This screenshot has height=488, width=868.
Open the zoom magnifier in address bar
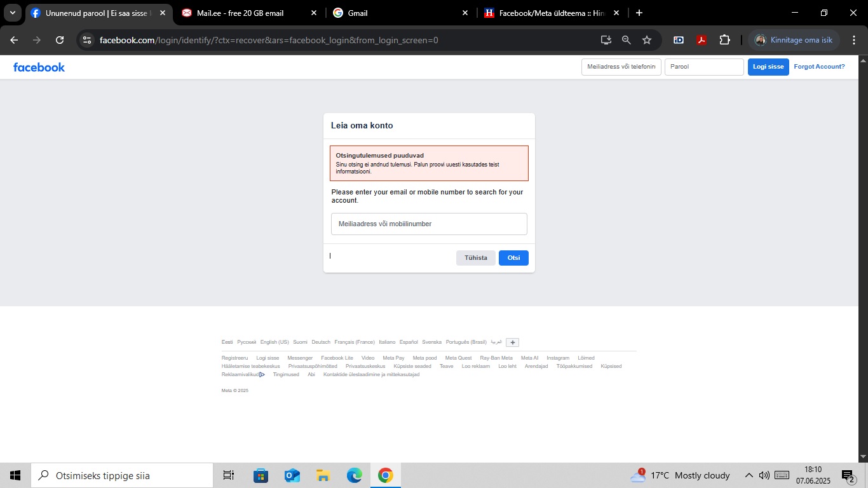coord(627,40)
